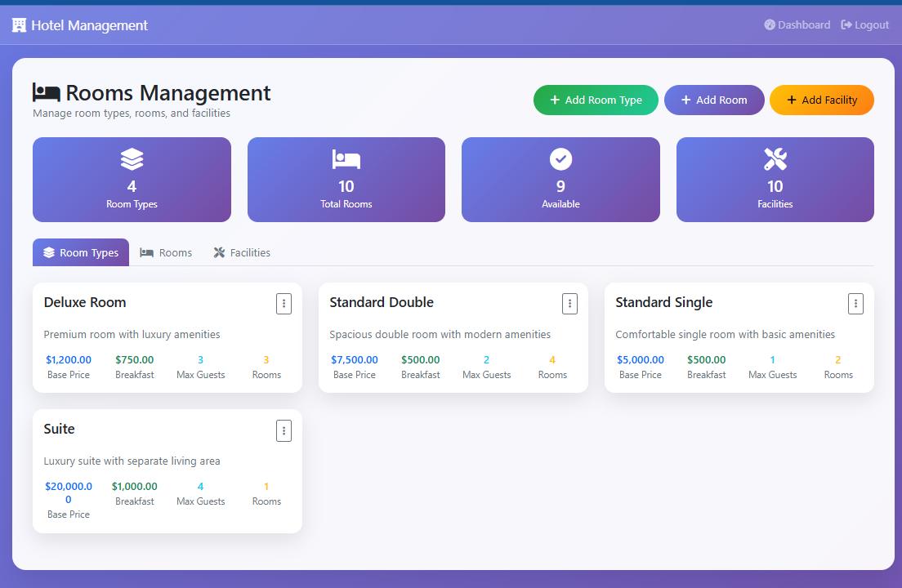Open the Standard Double options menu
Screen dimensions: 902x588
click(x=569, y=304)
